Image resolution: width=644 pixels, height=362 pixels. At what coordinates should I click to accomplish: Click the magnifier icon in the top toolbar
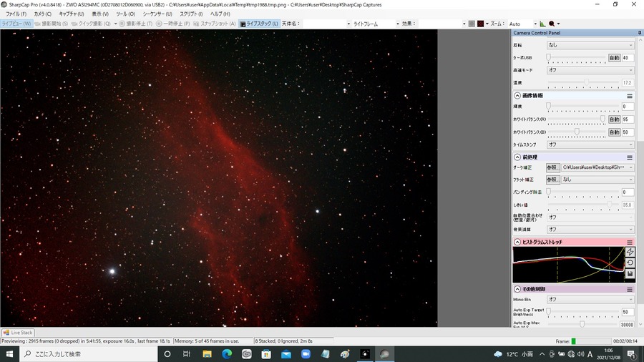coord(552,24)
